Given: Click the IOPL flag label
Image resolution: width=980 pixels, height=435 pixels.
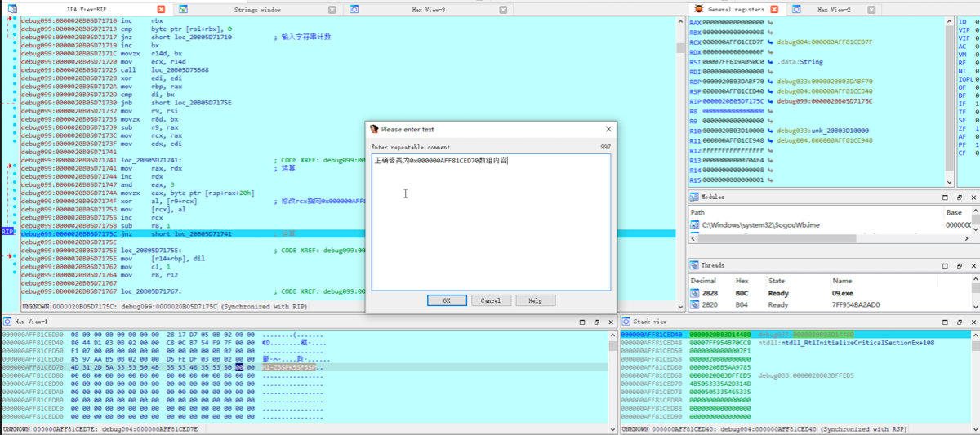Looking at the screenshot, I should (965, 78).
